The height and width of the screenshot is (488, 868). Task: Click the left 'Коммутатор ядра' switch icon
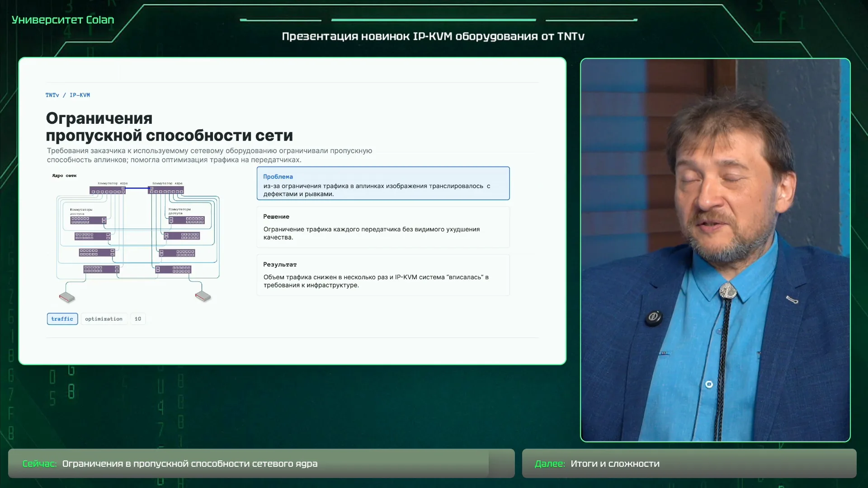click(108, 191)
